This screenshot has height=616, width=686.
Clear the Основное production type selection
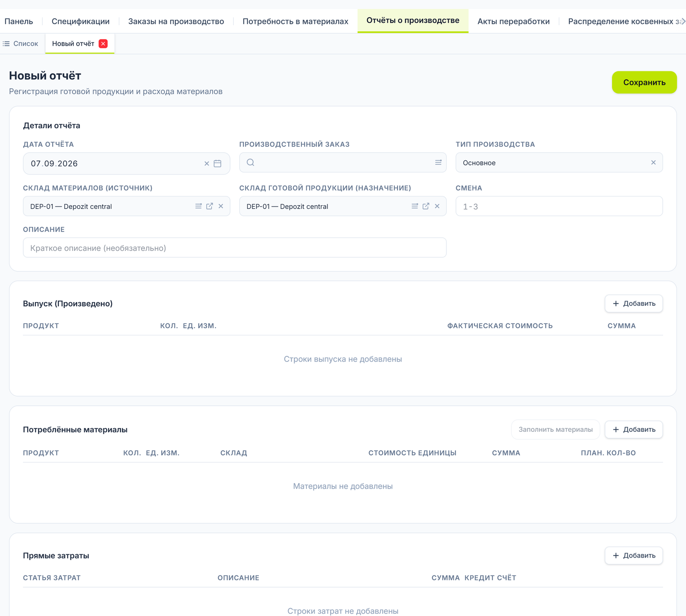point(654,162)
